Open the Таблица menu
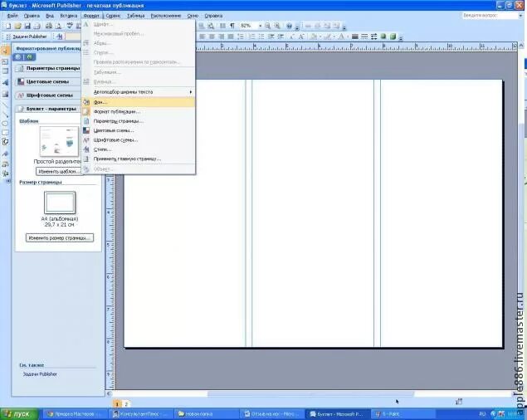 click(x=135, y=16)
